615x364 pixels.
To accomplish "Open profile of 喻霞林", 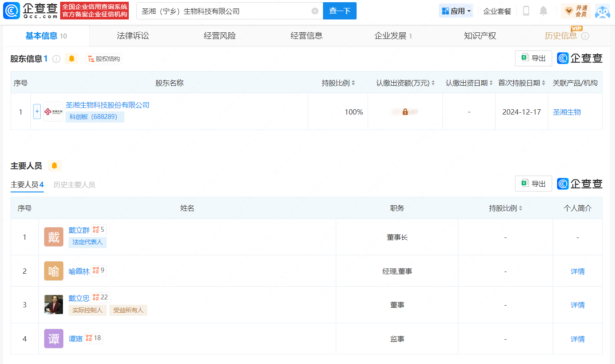I will coord(79,271).
